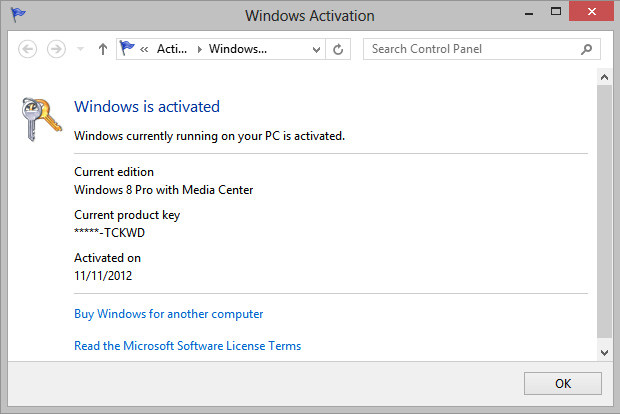Click the scrollbar down arrow

(604, 352)
